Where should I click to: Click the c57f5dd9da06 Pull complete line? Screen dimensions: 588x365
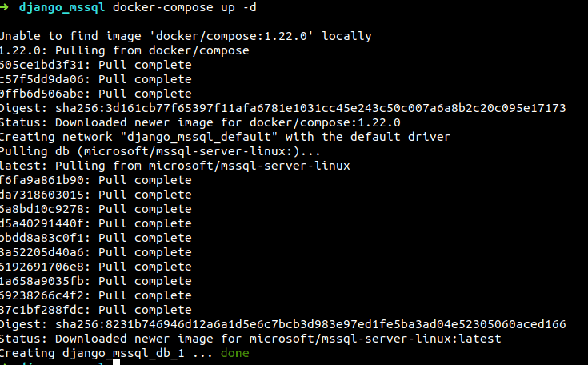96,79
